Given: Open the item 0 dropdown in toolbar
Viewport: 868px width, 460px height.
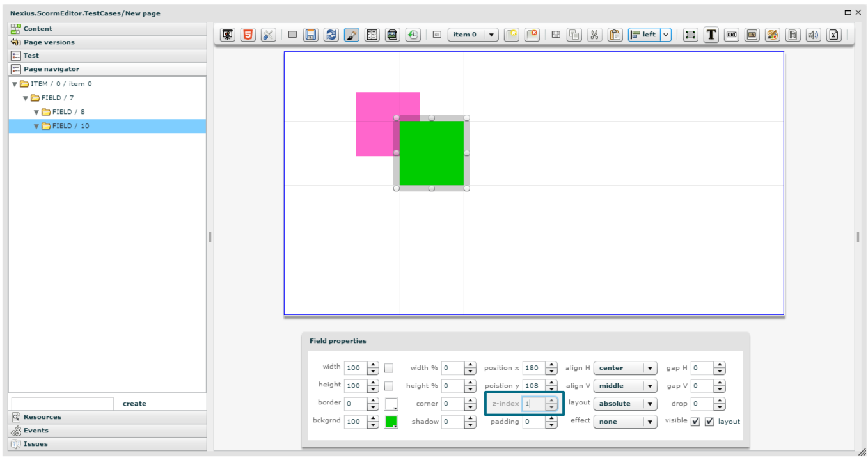Looking at the screenshot, I should (x=473, y=35).
